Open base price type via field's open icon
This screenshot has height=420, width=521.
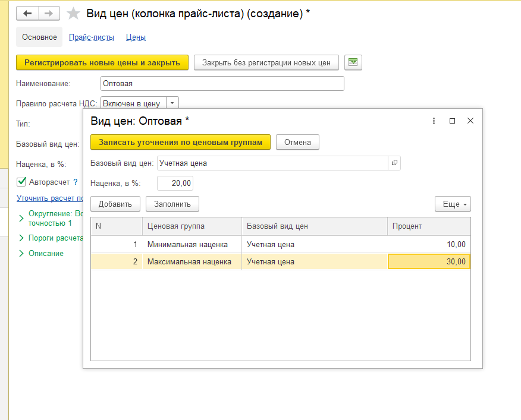[x=394, y=163]
